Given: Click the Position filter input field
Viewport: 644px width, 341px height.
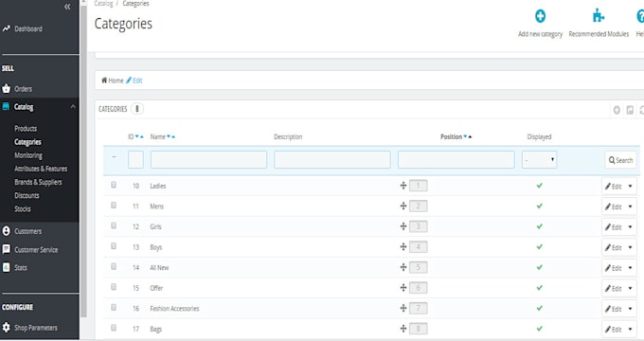Looking at the screenshot, I should point(456,159).
